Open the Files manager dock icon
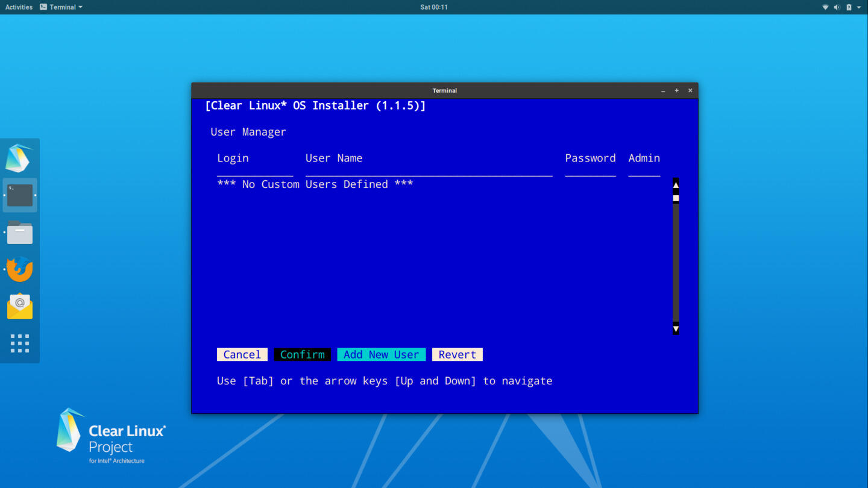Viewport: 868px width, 488px height. coord(20,233)
